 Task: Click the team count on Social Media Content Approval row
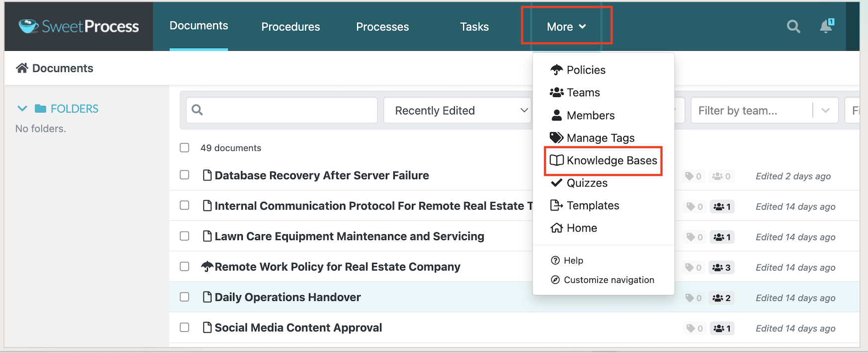722,328
